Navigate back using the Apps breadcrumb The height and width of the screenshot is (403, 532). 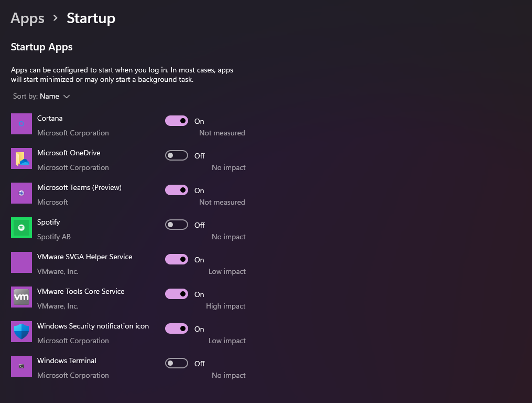point(27,18)
